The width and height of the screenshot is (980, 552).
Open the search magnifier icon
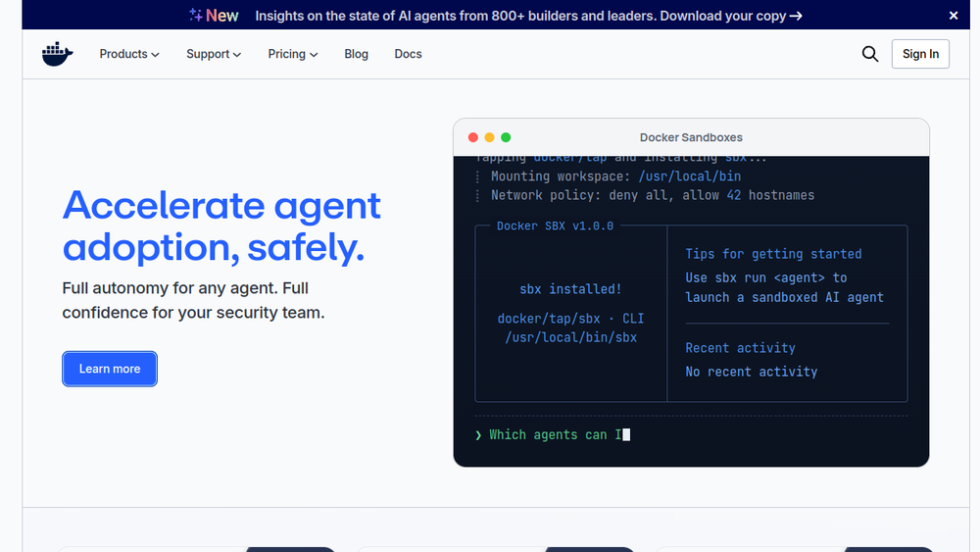870,54
